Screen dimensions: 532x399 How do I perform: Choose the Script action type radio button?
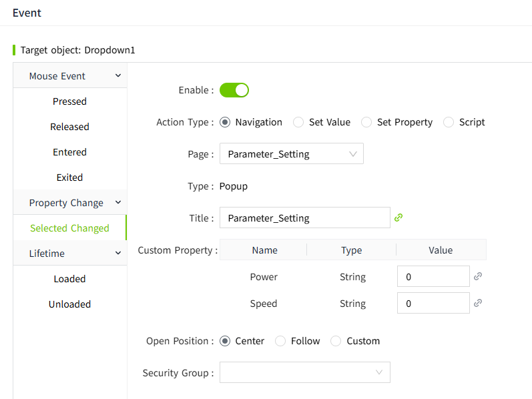(449, 122)
